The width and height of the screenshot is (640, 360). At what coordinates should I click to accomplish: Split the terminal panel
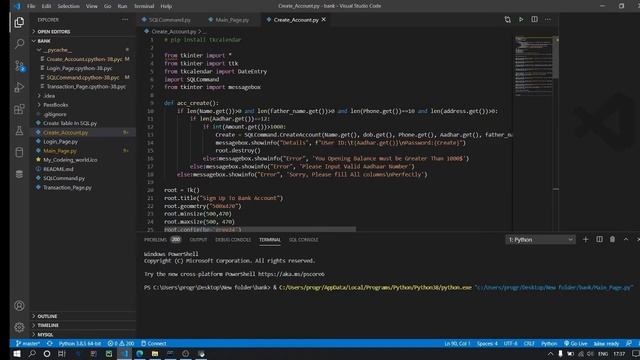599,240
